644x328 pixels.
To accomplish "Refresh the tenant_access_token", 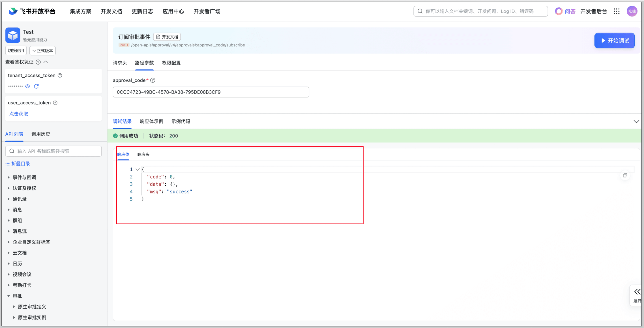I will click(36, 86).
